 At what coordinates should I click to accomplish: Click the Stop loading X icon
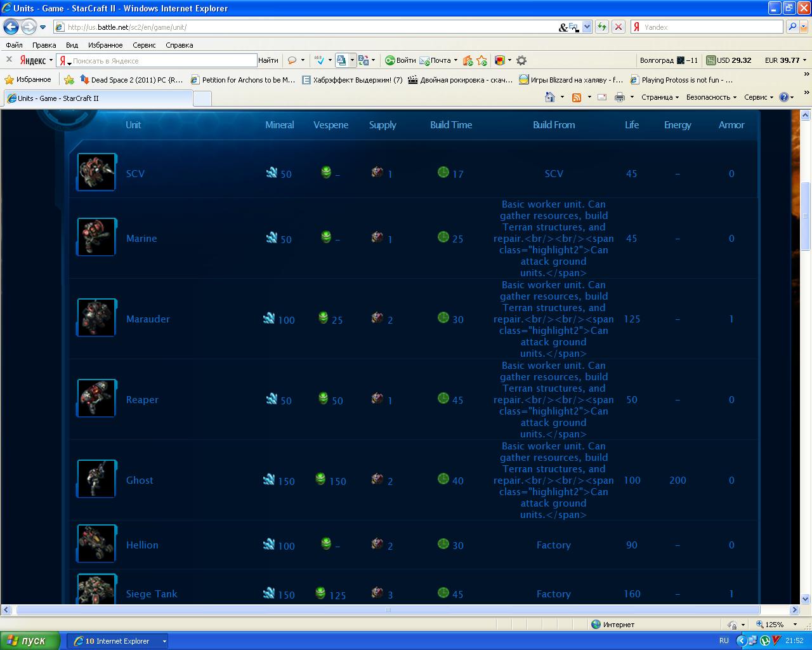point(619,27)
